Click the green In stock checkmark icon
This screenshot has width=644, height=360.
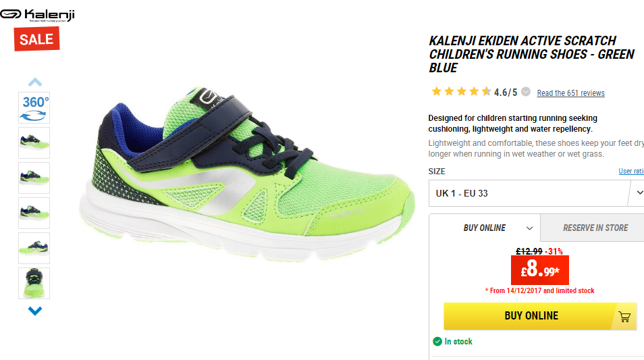point(437,342)
